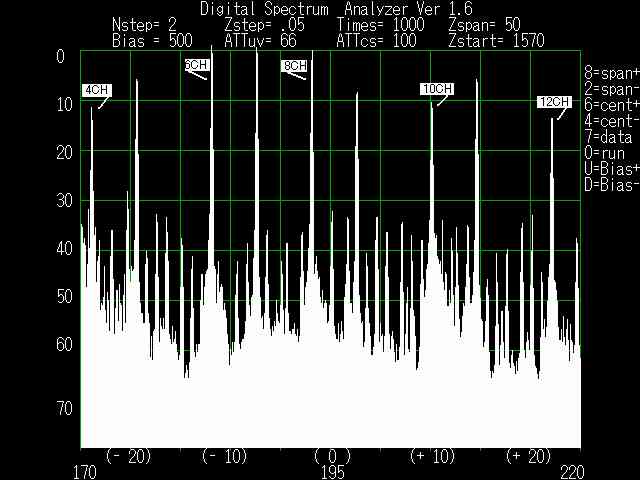
Task: Click the 195 center frequency label
Action: tap(333, 472)
